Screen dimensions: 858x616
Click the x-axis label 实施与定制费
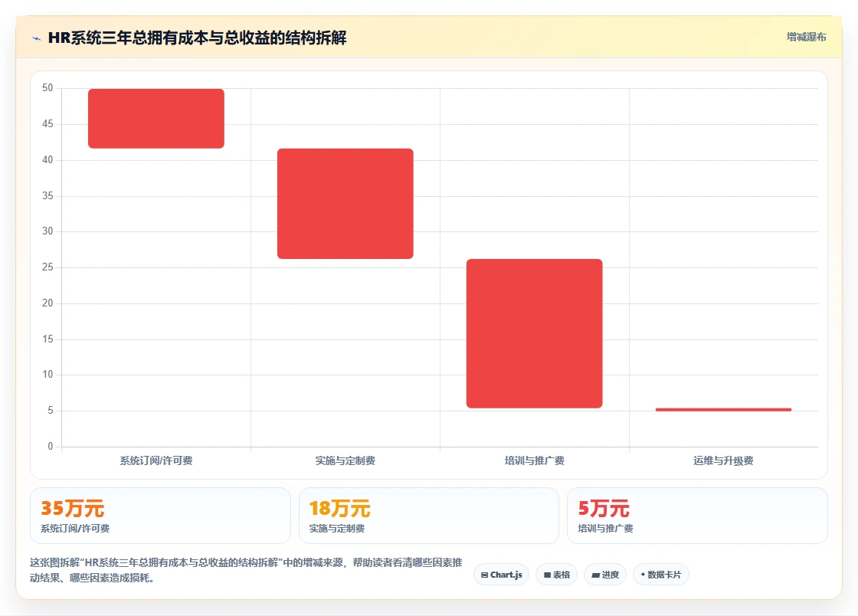pyautogui.click(x=345, y=460)
